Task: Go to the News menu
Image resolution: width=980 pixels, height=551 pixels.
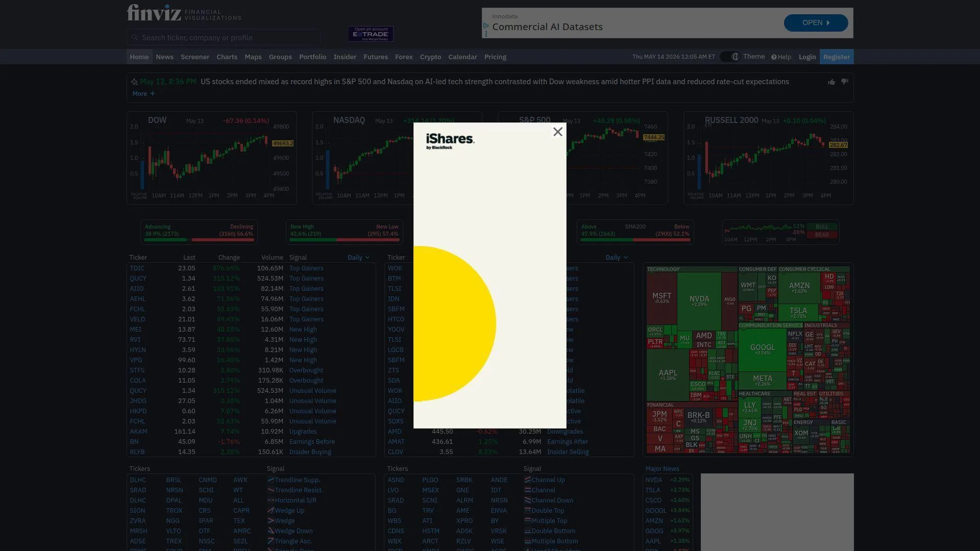Action: tap(164, 57)
